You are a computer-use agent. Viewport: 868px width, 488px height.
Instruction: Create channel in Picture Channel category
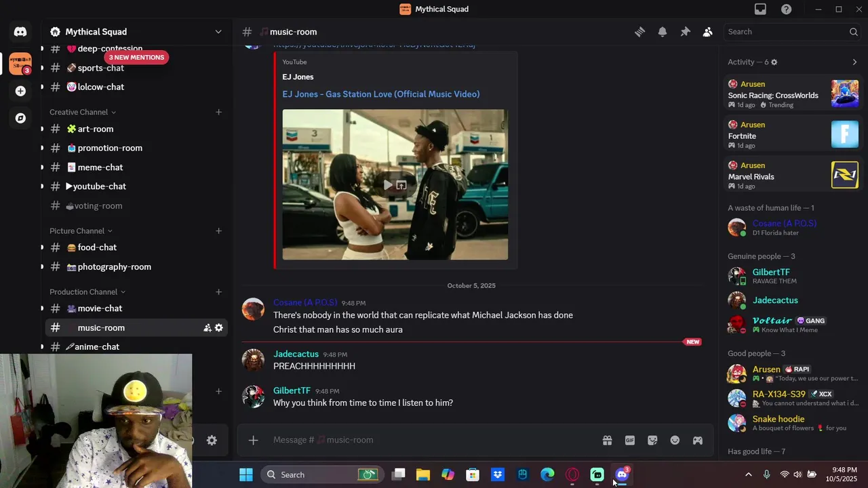[218, 231]
